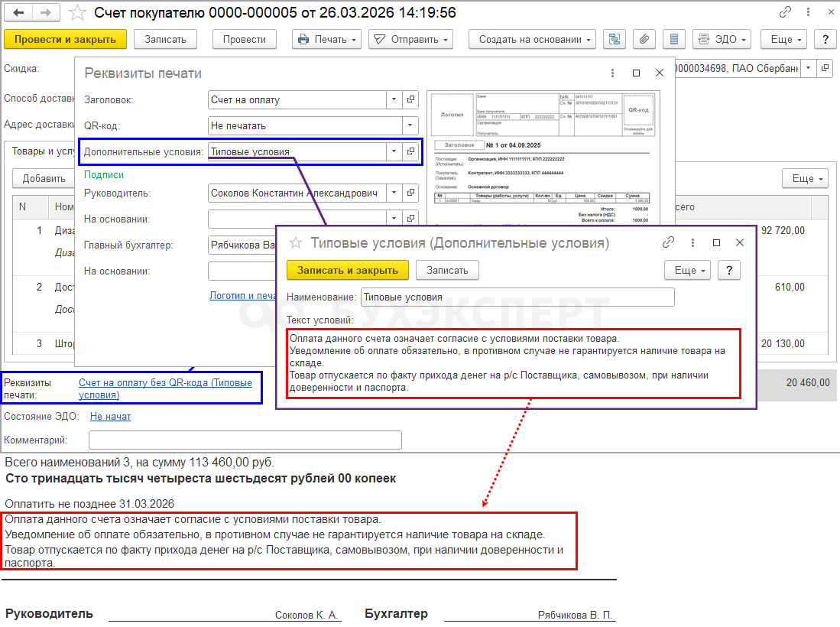The height and width of the screenshot is (627, 840).
Task: Open bank account record icon next to ПАО Сбербанк
Action: point(825,68)
